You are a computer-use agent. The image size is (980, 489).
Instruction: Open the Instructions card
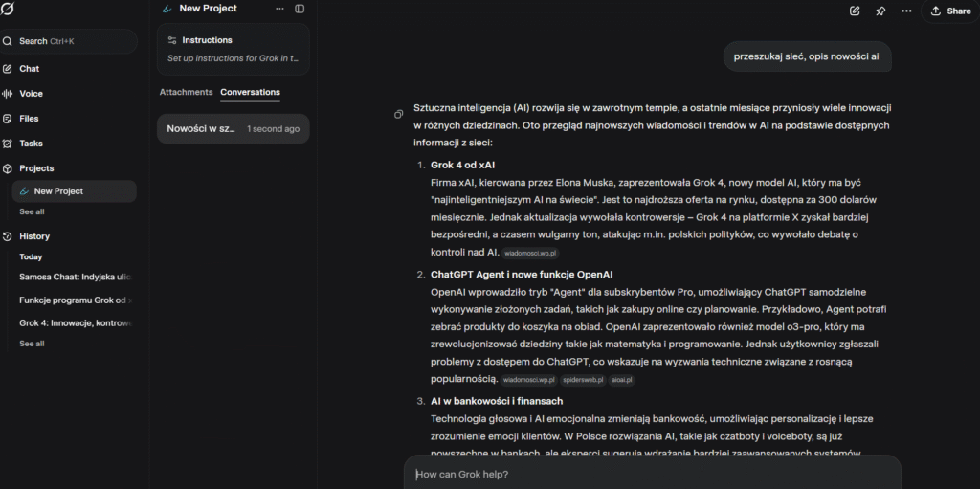tap(234, 50)
